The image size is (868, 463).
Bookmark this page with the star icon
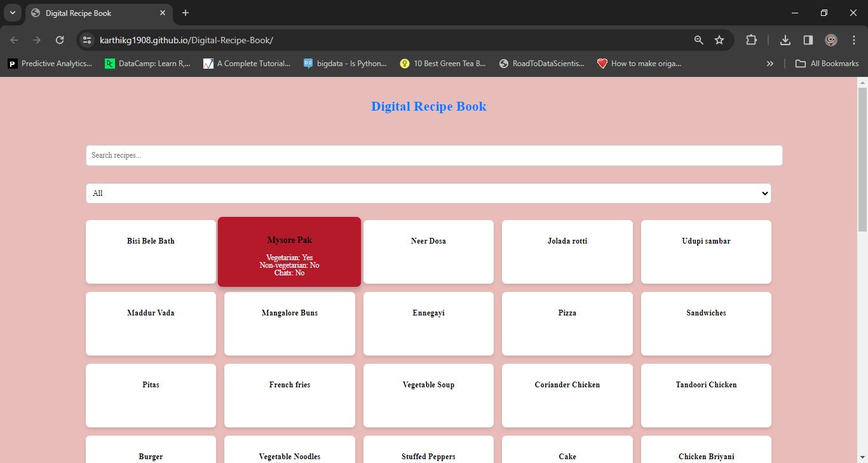(x=719, y=40)
